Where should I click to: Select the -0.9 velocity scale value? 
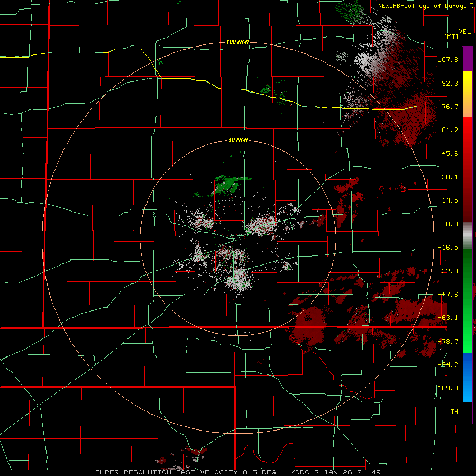[x=450, y=224]
